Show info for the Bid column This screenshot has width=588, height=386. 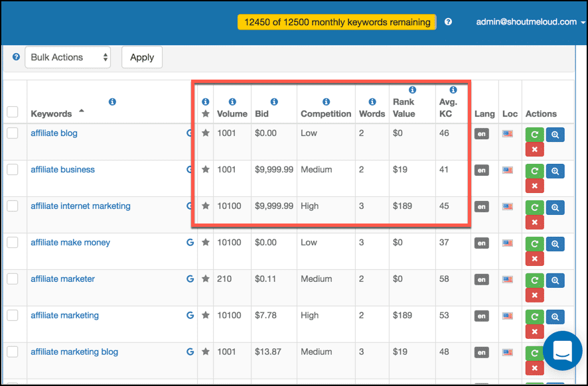[x=274, y=101]
